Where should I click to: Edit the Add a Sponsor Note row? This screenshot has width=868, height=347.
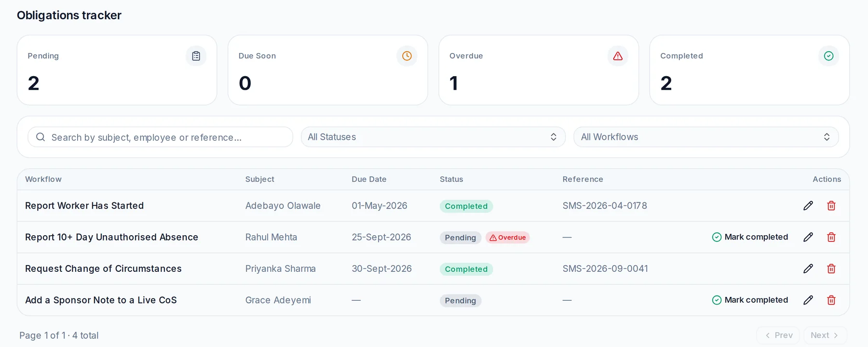[x=808, y=300]
